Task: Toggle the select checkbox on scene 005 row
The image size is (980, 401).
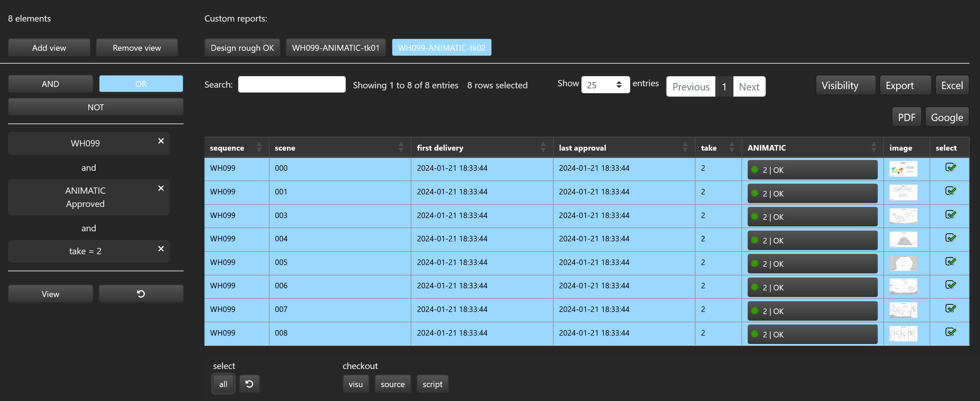Action: pyautogui.click(x=950, y=262)
